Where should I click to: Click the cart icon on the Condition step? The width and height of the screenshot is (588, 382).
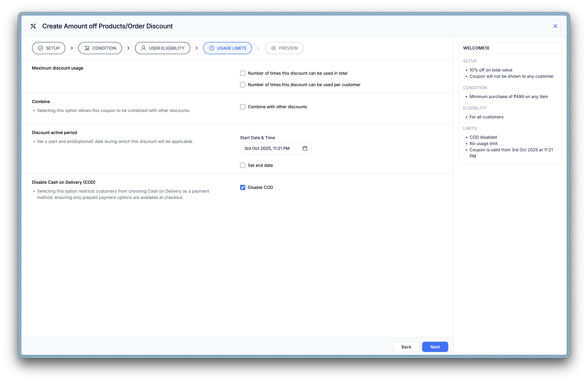(87, 48)
